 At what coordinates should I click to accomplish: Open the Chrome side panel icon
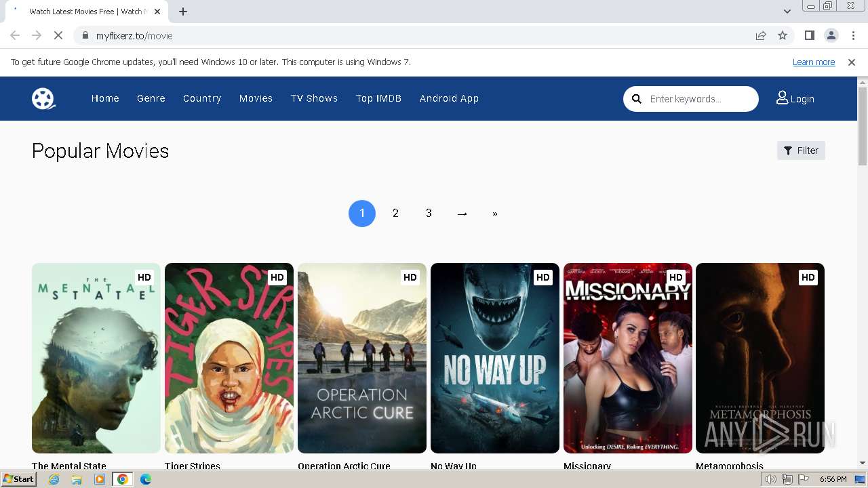(809, 35)
